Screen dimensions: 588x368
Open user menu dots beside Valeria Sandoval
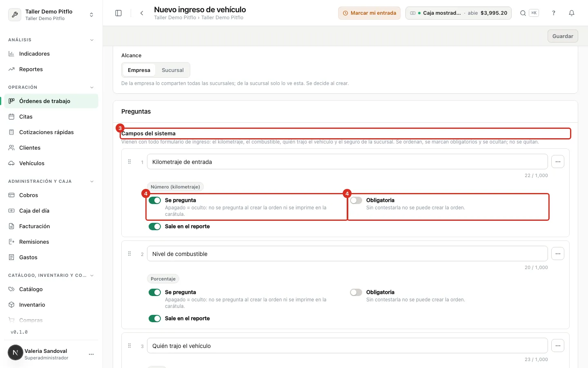pos(91,354)
